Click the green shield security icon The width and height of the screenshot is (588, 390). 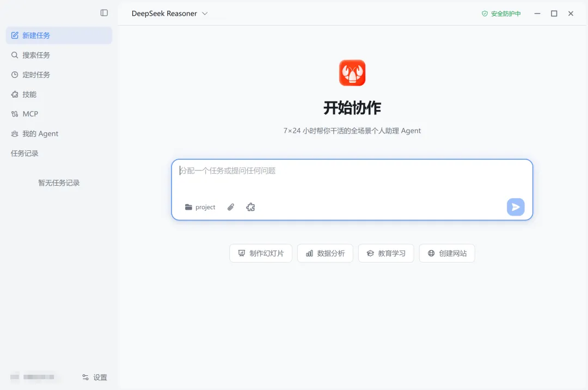485,14
